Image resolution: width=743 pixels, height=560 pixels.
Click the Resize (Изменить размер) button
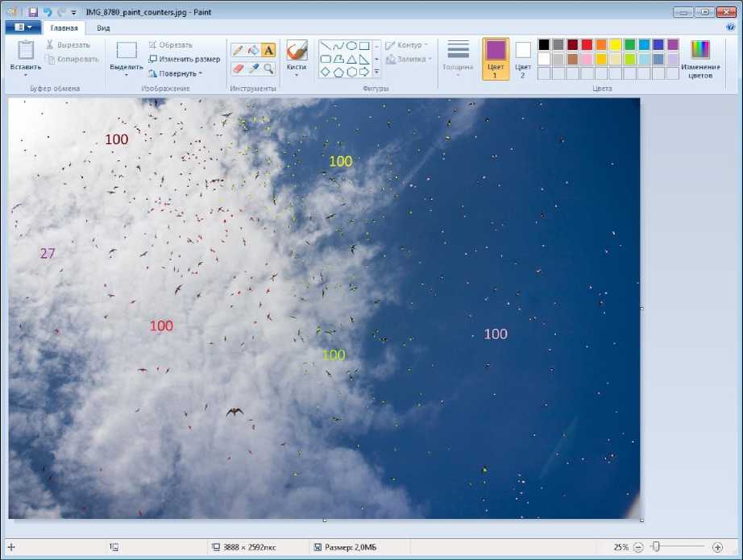(x=184, y=59)
